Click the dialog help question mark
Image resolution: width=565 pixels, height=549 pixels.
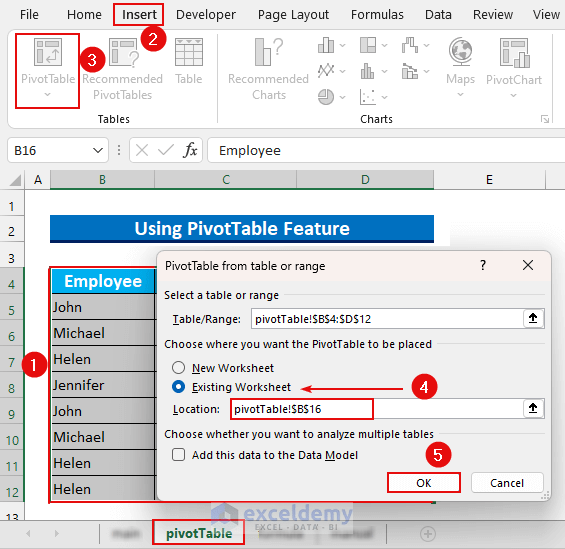[x=483, y=265]
